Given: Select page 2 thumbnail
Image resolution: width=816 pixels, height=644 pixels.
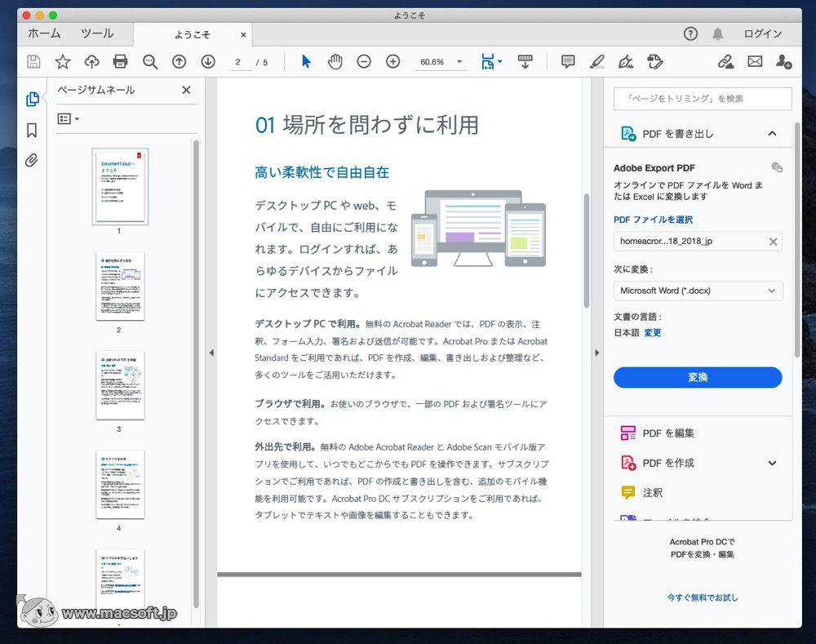Looking at the screenshot, I should pyautogui.click(x=120, y=286).
